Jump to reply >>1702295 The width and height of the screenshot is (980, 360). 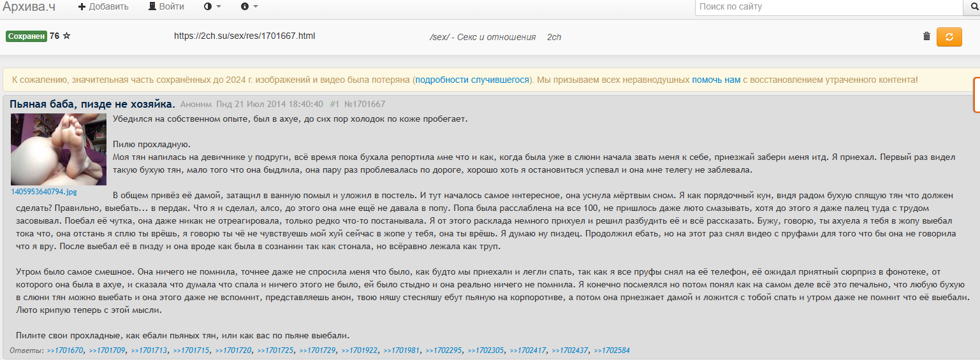444,350
